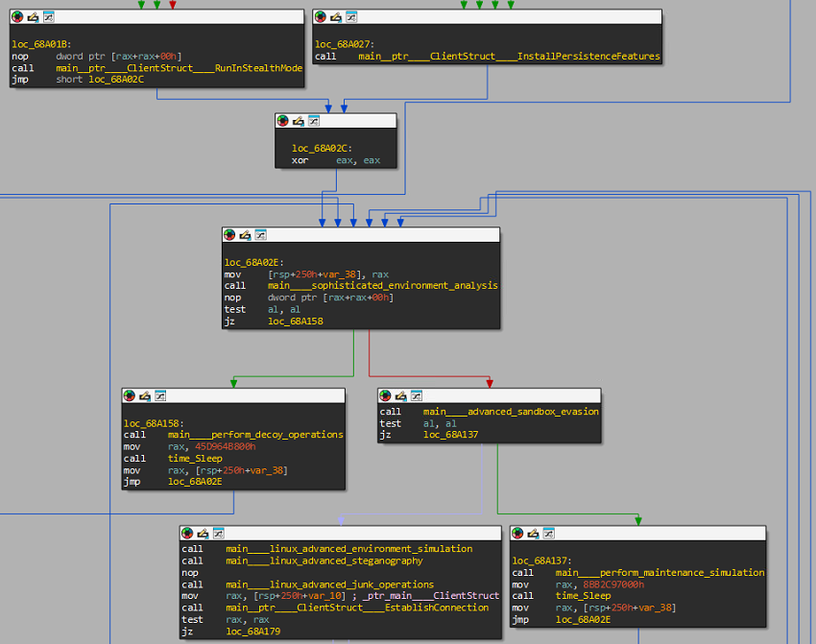Select label loc_68A02E:
This screenshot has width=816, height=644.
pyautogui.click(x=254, y=263)
